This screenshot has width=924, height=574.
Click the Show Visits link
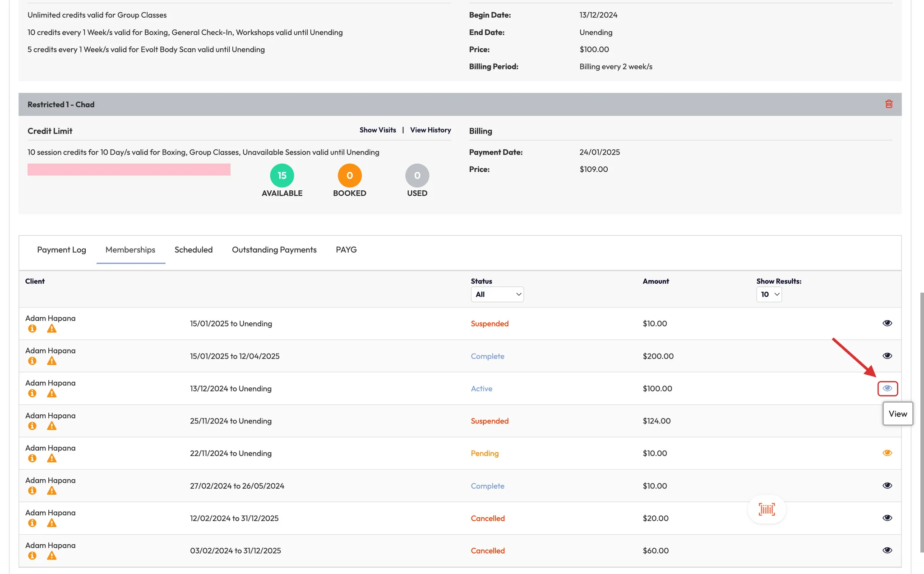378,130
